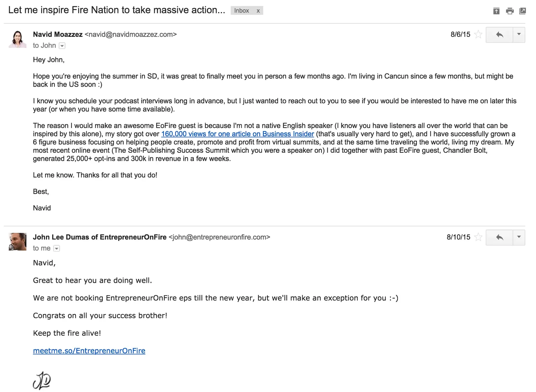
Task: Show details arrow next to "to John"
Action: coord(62,46)
